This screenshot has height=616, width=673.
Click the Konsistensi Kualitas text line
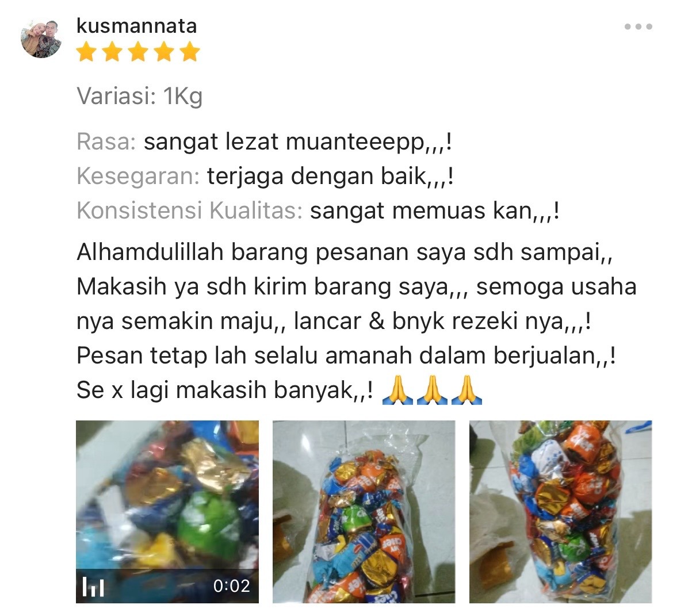[x=318, y=211]
